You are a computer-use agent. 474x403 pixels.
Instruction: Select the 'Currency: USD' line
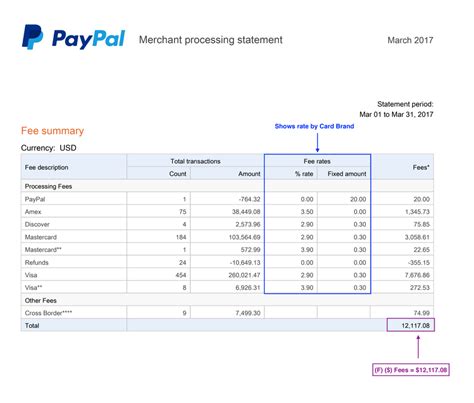point(49,148)
